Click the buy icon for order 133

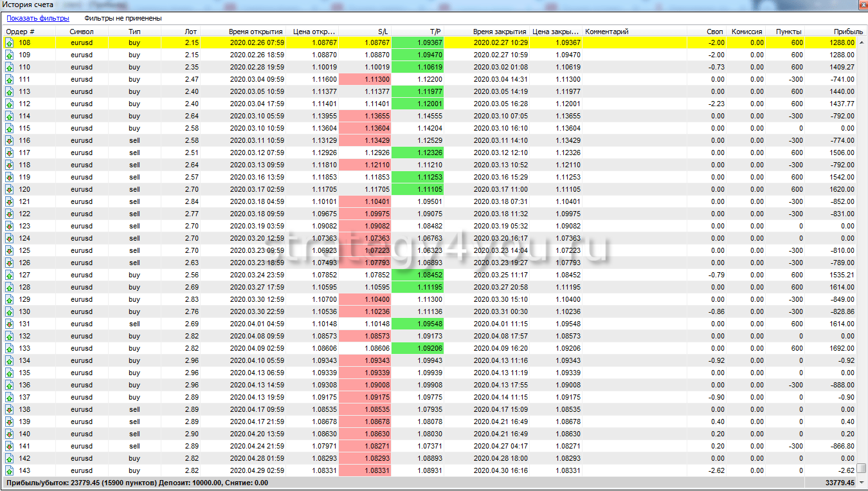pos(10,349)
